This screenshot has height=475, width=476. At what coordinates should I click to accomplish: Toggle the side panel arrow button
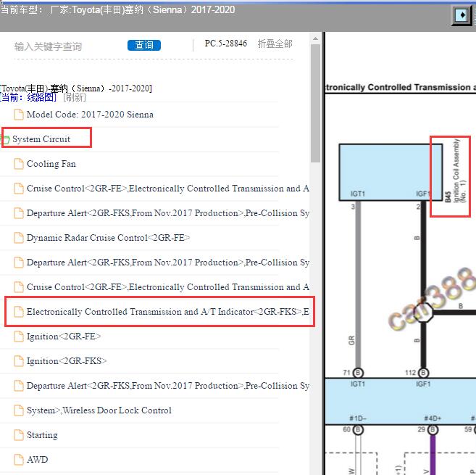point(462,15)
